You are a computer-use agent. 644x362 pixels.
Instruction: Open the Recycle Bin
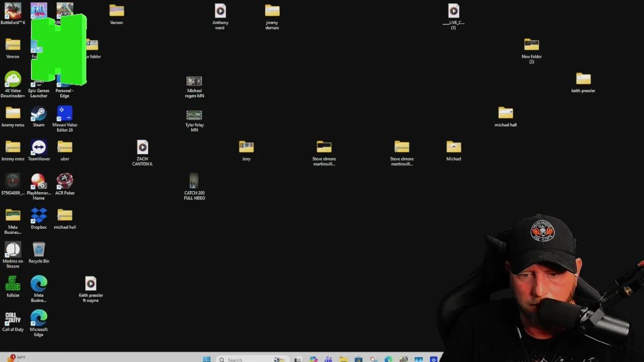(x=39, y=253)
